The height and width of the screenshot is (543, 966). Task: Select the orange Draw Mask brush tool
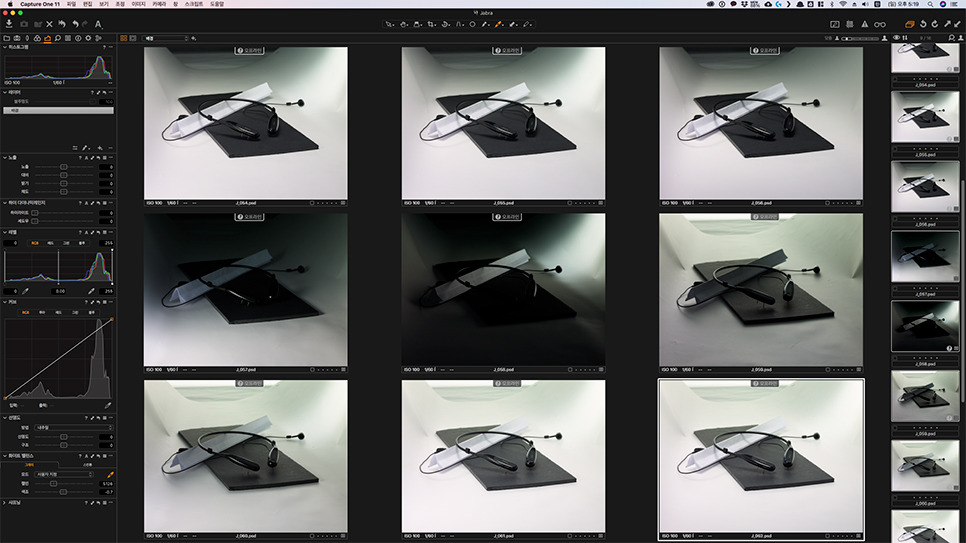click(x=498, y=25)
